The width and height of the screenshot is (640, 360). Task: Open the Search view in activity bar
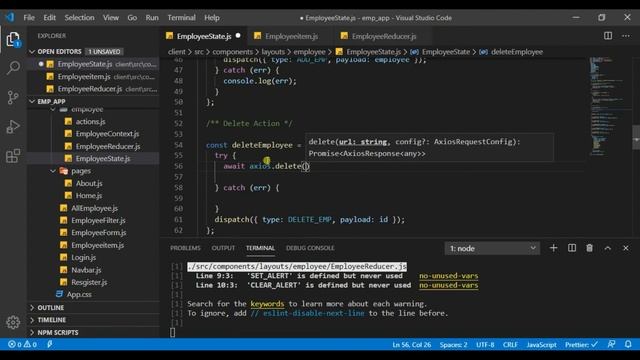coord(13,68)
